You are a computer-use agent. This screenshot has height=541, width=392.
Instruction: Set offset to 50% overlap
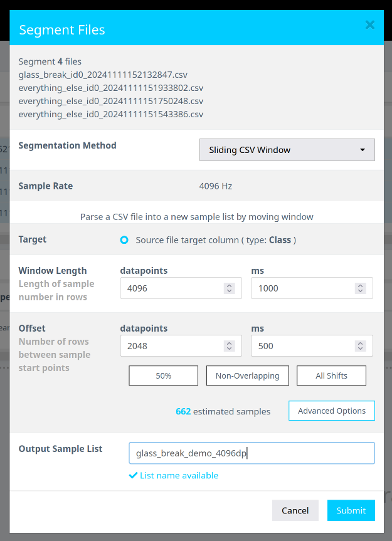point(163,376)
